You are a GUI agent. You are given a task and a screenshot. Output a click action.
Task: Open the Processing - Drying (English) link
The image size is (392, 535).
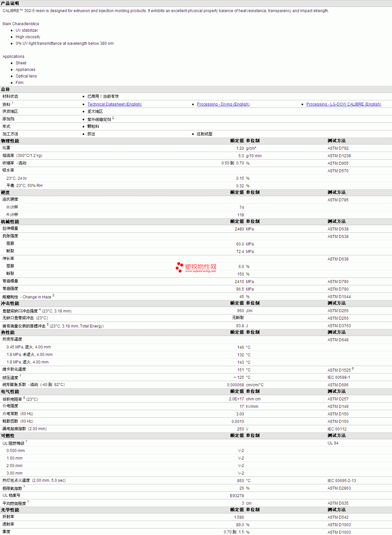click(x=223, y=104)
